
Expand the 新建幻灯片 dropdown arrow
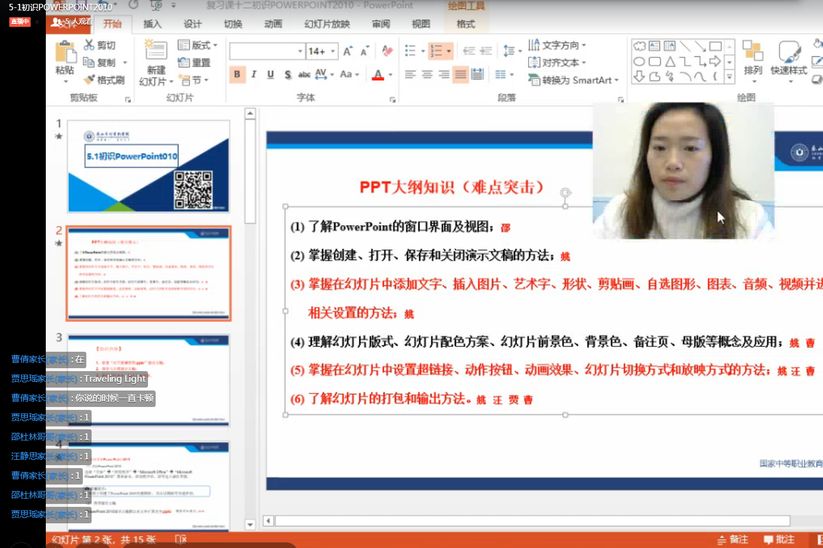click(x=172, y=82)
